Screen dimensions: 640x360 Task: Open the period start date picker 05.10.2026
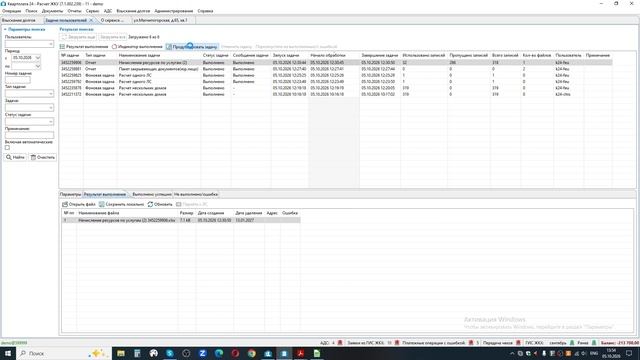(38, 58)
